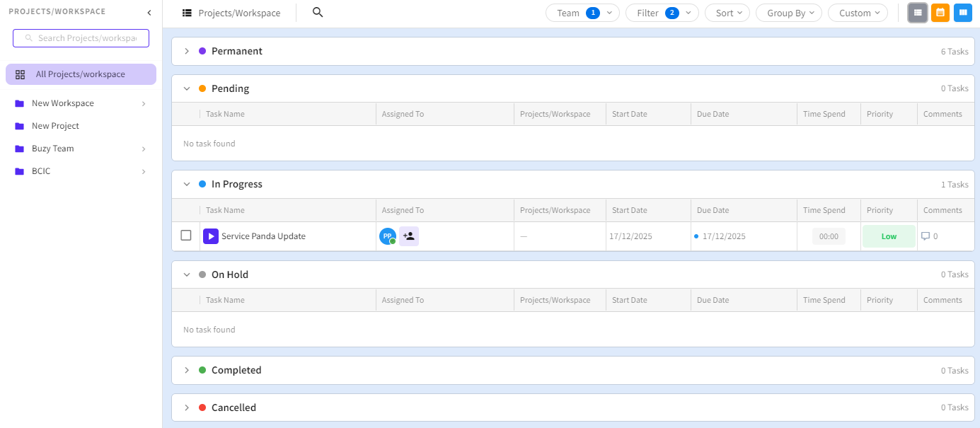Click the green Completed status dot

[x=202, y=370]
